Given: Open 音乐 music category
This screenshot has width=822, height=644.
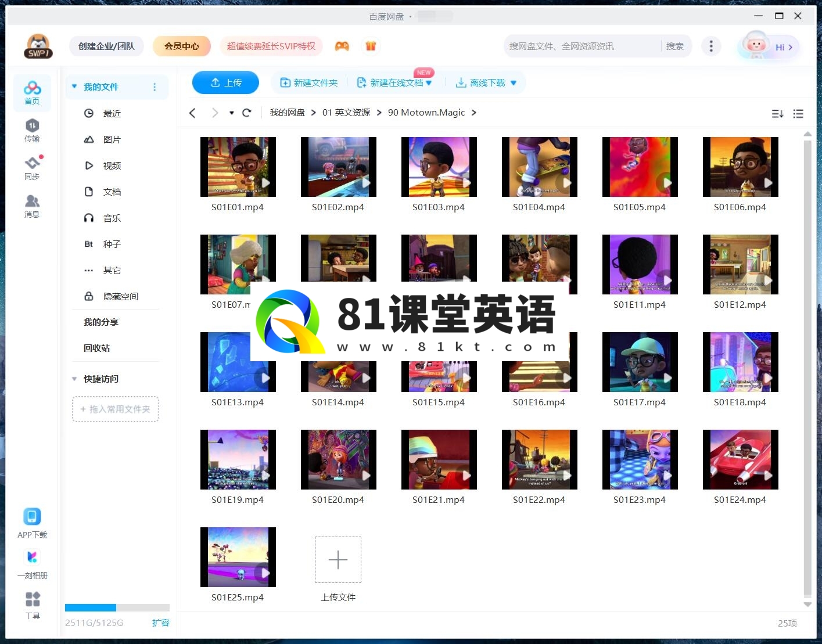Looking at the screenshot, I should point(112,218).
